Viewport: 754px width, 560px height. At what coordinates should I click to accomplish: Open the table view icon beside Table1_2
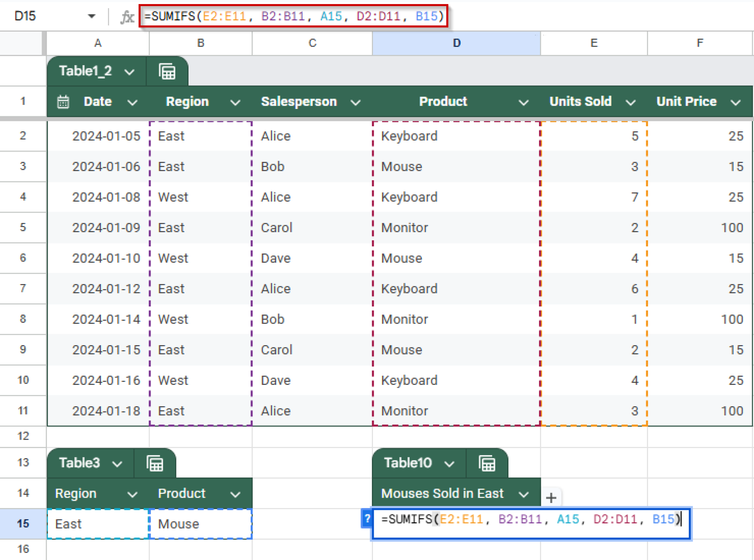168,71
